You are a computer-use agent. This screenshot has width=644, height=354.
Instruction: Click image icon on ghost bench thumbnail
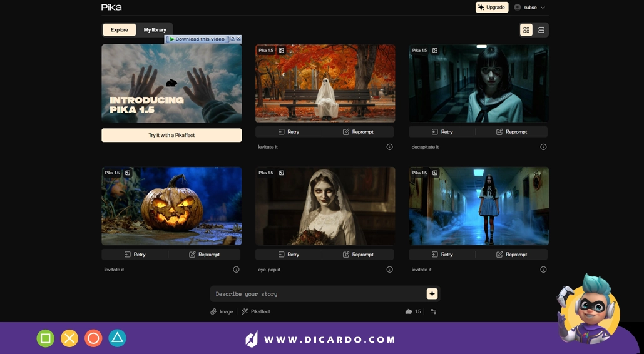(x=282, y=51)
